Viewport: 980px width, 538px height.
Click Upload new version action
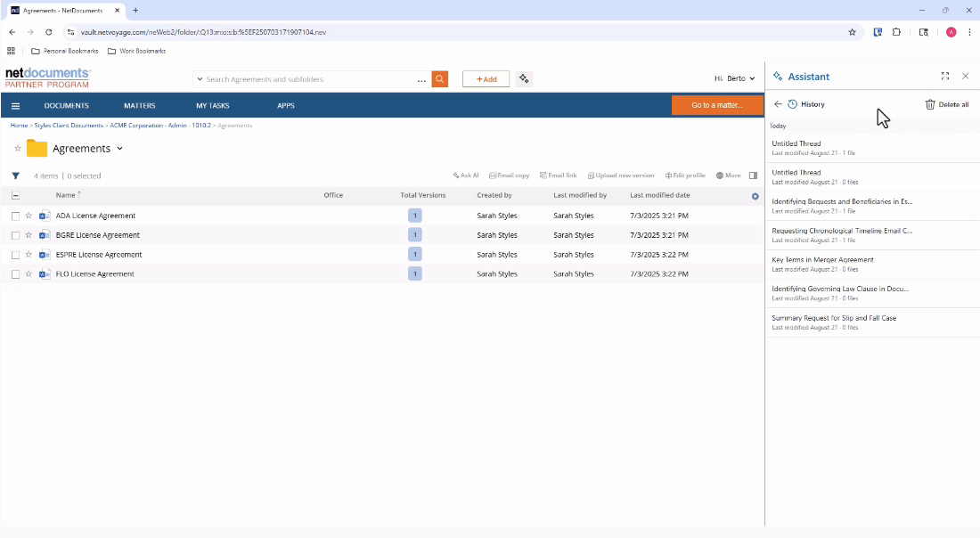tap(621, 175)
